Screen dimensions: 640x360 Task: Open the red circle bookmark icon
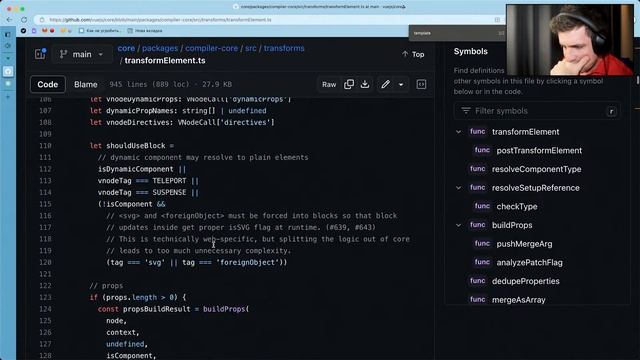pyautogui.click(x=52, y=31)
